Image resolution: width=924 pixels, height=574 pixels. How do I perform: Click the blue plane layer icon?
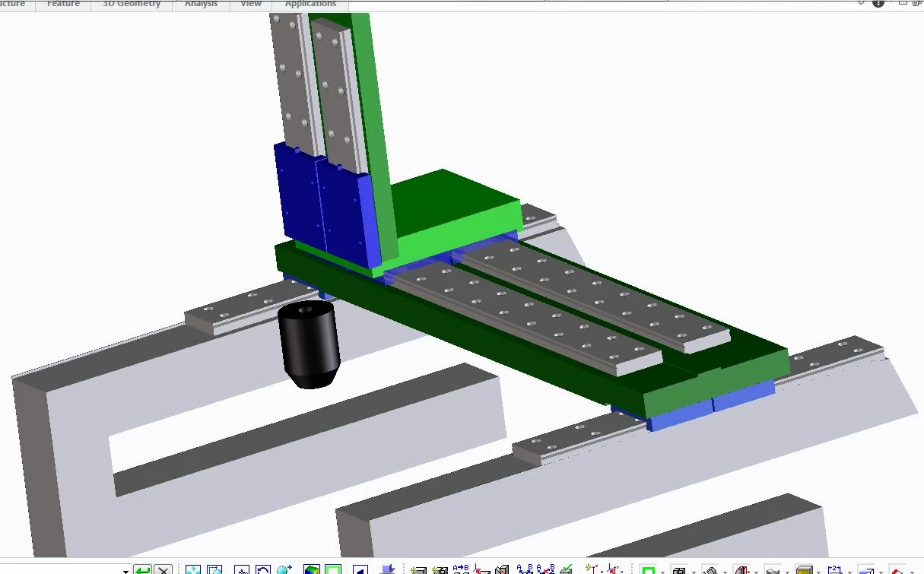coord(388,569)
